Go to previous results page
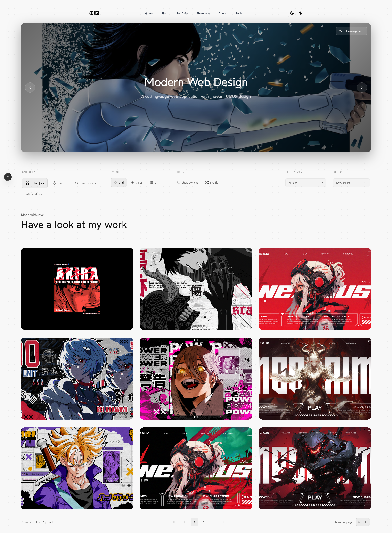This screenshot has height=533, width=392. point(184,522)
